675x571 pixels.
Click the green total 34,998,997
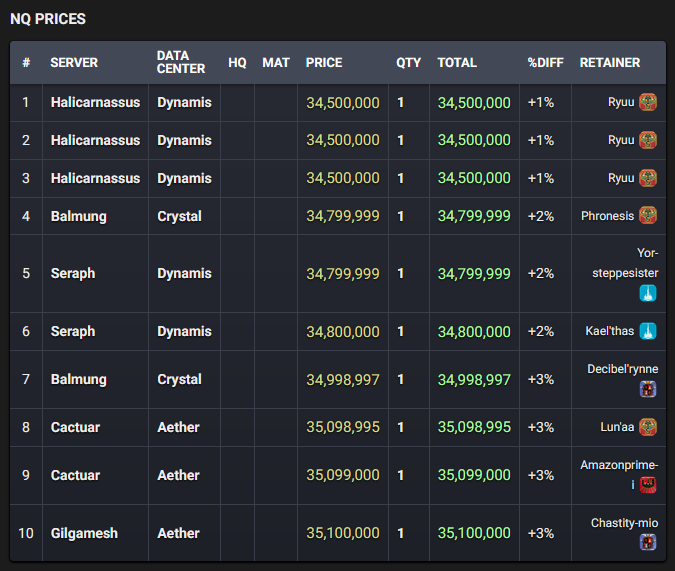pyautogui.click(x=474, y=379)
